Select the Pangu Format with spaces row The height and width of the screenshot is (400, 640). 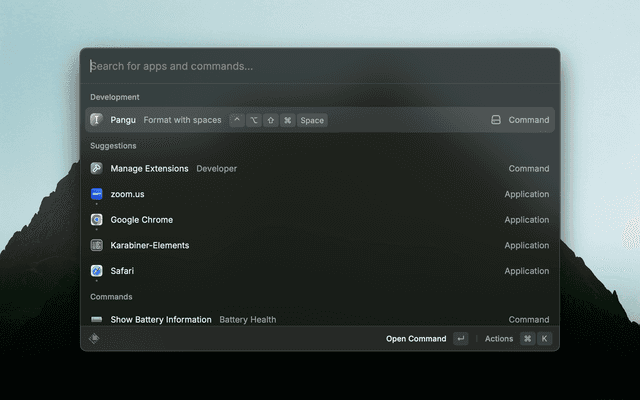(x=320, y=120)
